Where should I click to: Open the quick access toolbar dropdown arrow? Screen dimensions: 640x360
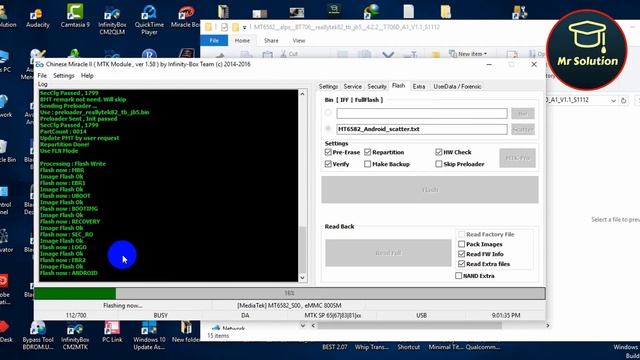tap(244, 27)
